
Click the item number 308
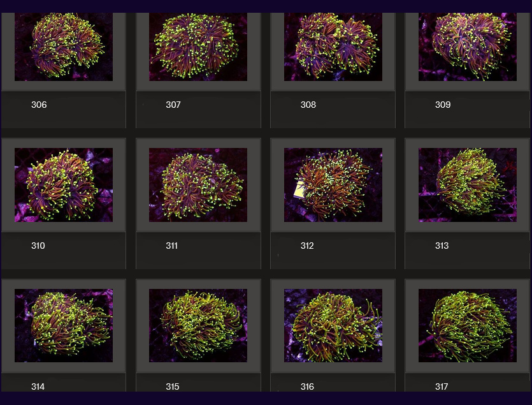tap(308, 105)
